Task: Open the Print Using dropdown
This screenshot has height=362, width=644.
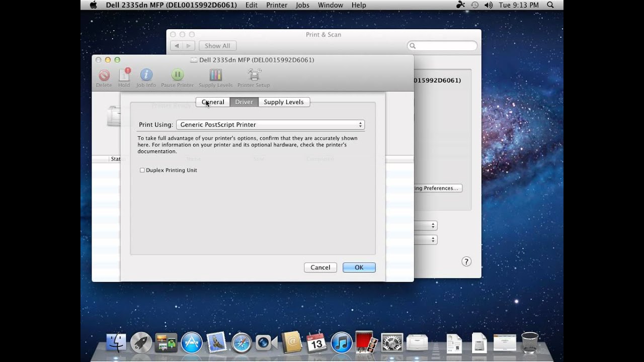Action: pos(270,125)
